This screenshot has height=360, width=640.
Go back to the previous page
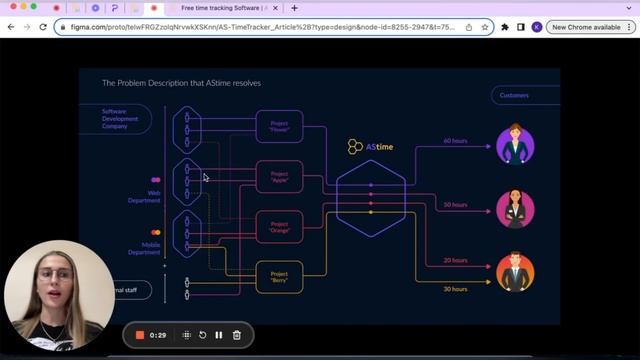[x=11, y=27]
